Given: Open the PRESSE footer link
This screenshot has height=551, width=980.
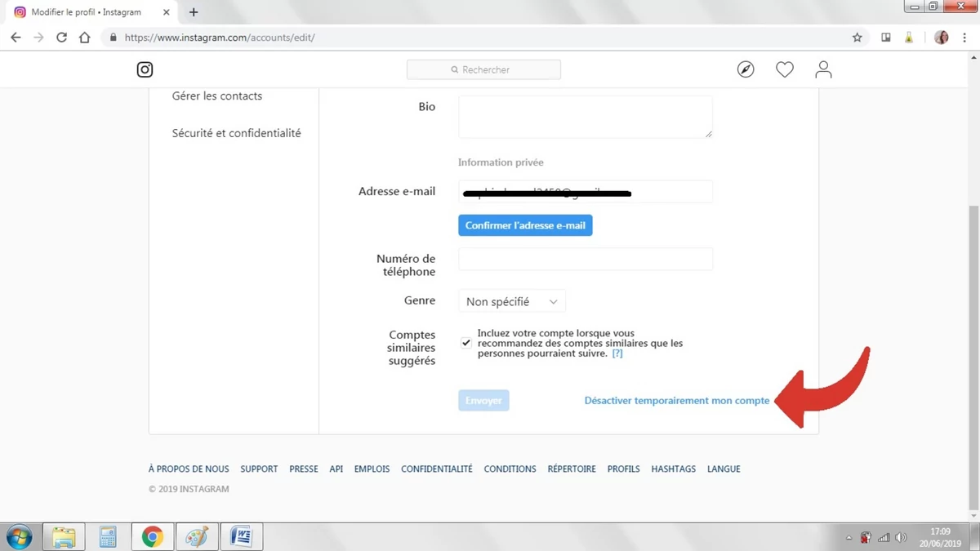Looking at the screenshot, I should pyautogui.click(x=304, y=469).
